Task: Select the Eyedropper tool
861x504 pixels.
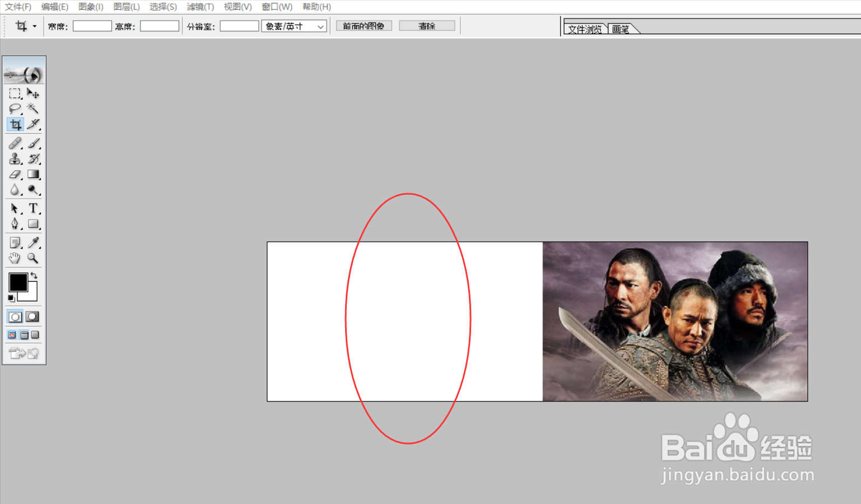Action: click(x=33, y=242)
